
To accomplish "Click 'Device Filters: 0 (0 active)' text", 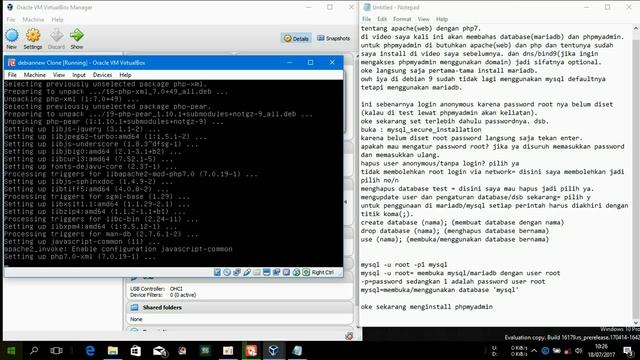I will [x=163, y=295].
